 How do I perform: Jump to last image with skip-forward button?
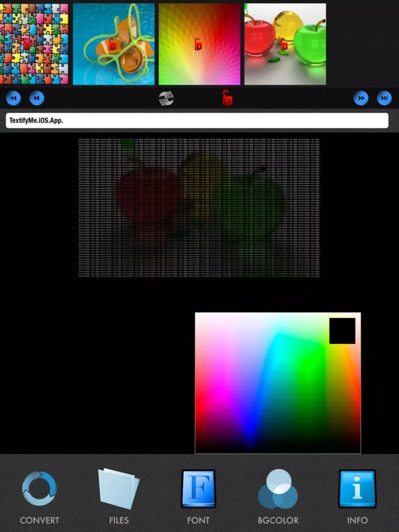point(384,98)
